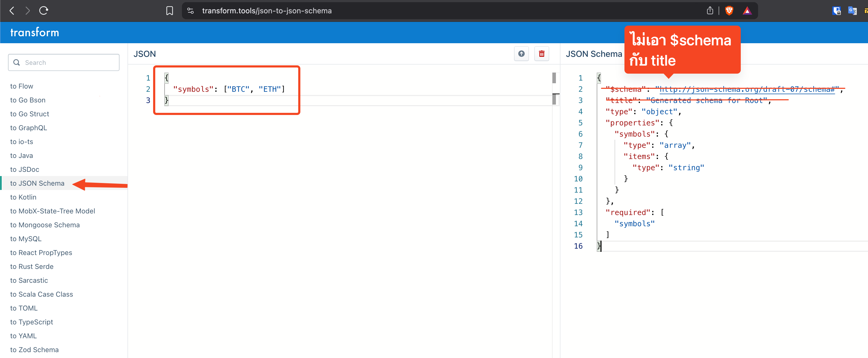This screenshot has width=868, height=358.
Task: Click the bookmark icon
Action: click(169, 11)
